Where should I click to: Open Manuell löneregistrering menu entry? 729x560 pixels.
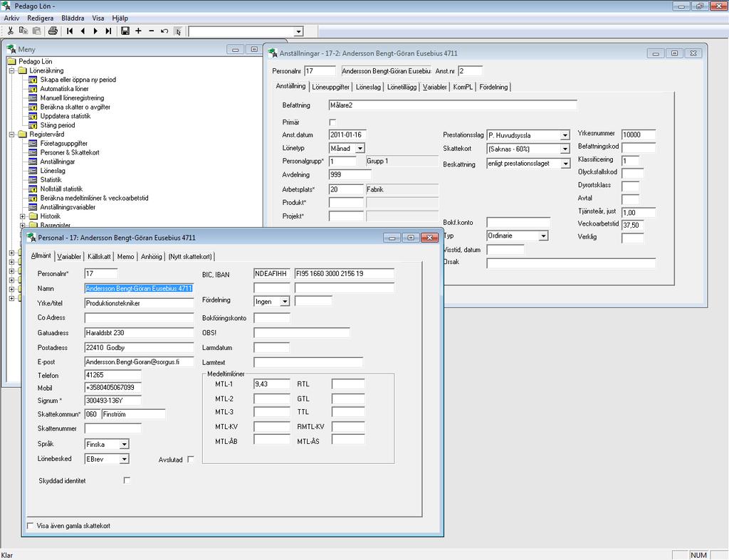[72, 97]
